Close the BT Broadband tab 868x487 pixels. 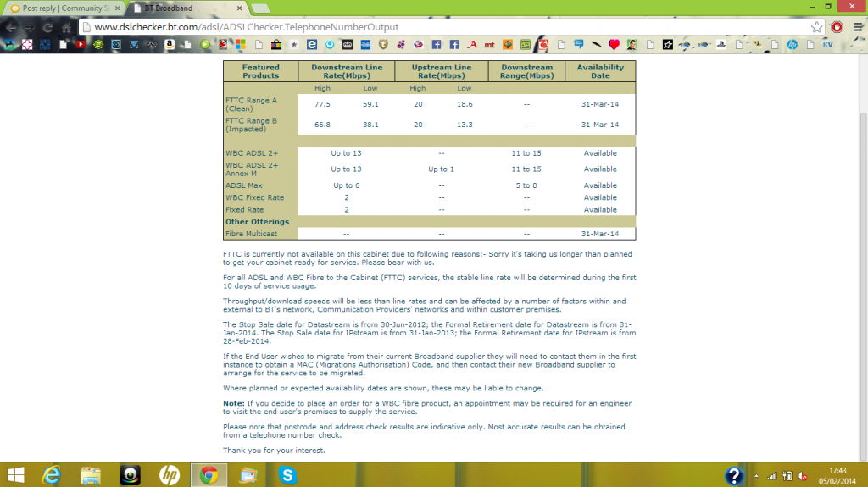click(x=239, y=8)
